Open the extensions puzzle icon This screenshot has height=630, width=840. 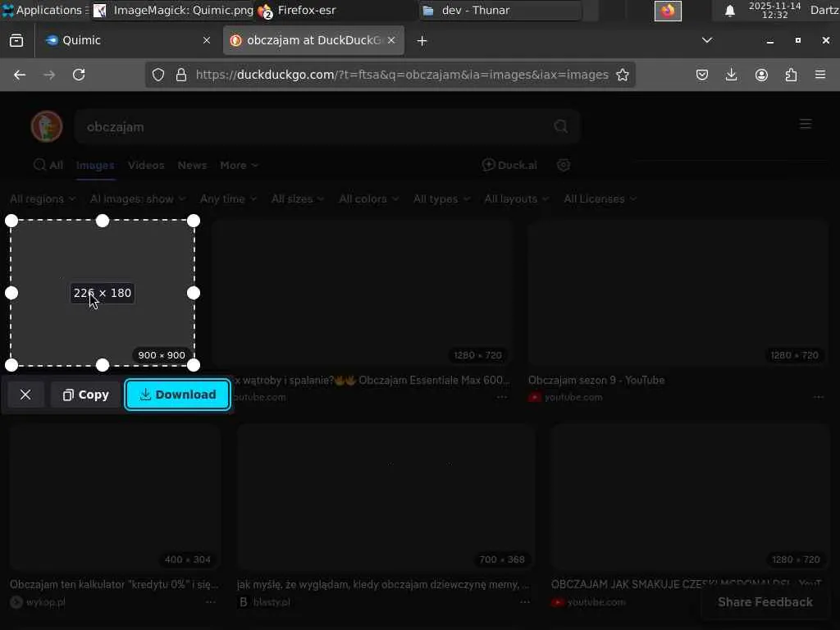click(791, 75)
